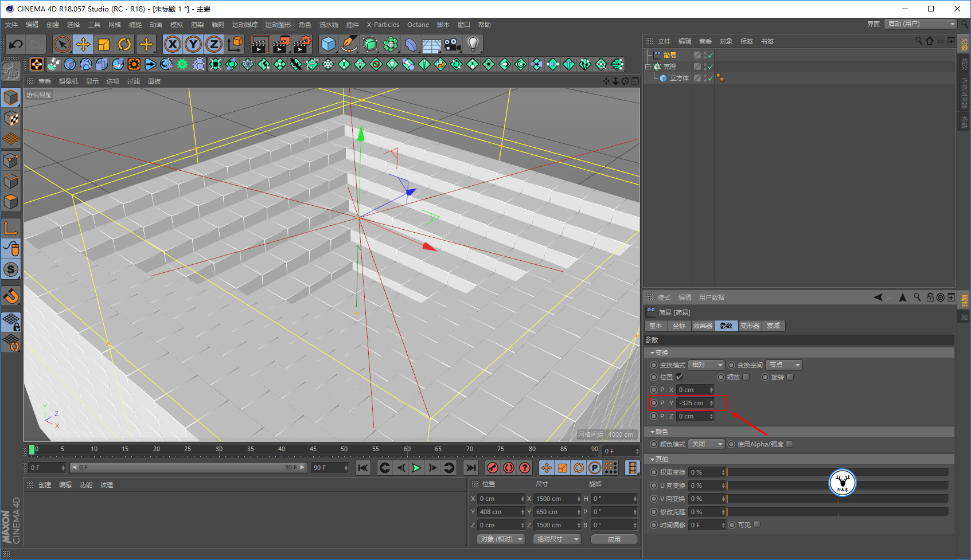Toggle the animation dot beside 颜色模式

point(654,444)
